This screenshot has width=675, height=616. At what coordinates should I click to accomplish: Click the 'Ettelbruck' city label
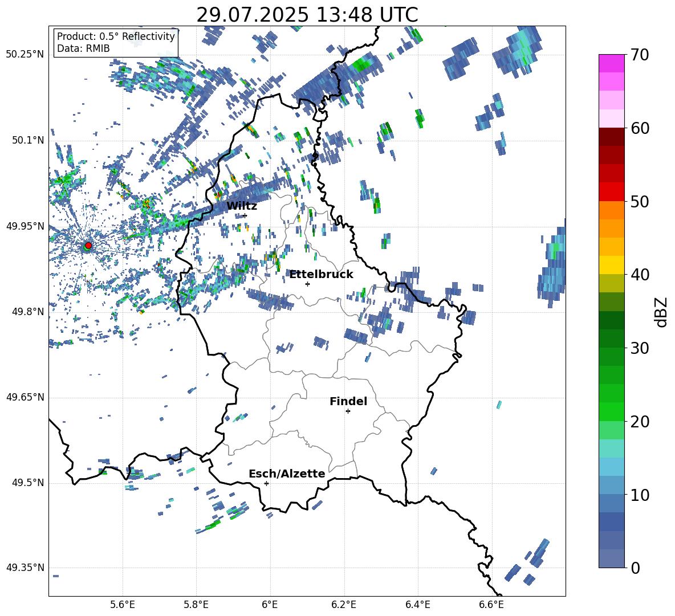tap(321, 275)
